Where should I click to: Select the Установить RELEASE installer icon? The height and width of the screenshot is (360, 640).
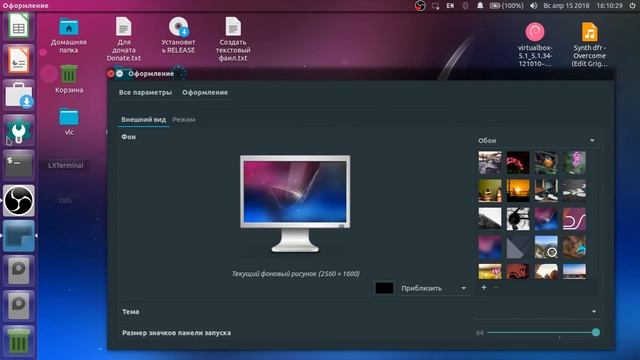tap(178, 35)
